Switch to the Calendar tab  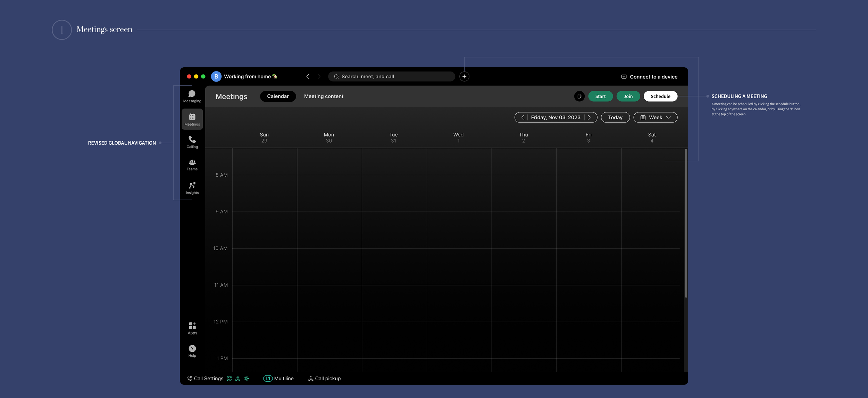[x=278, y=96]
